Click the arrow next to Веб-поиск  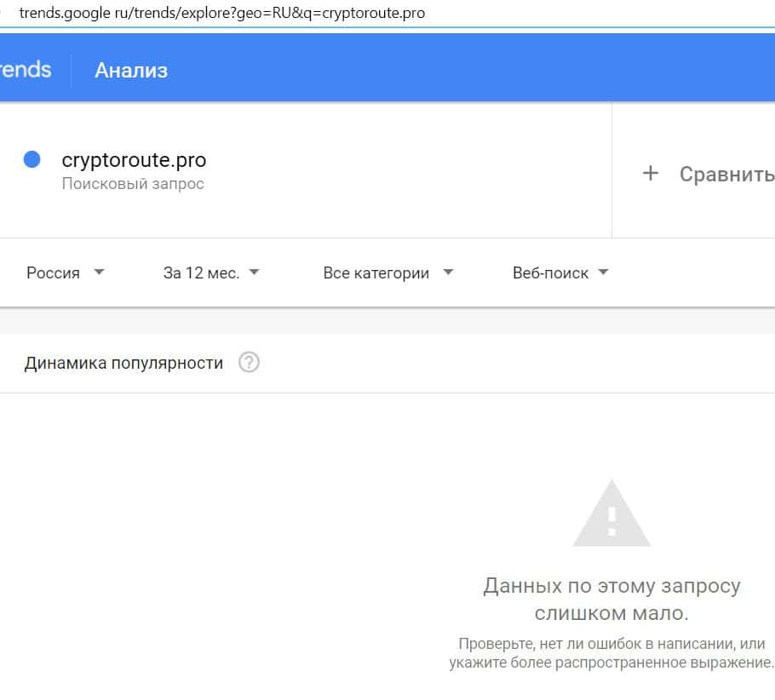(x=604, y=273)
